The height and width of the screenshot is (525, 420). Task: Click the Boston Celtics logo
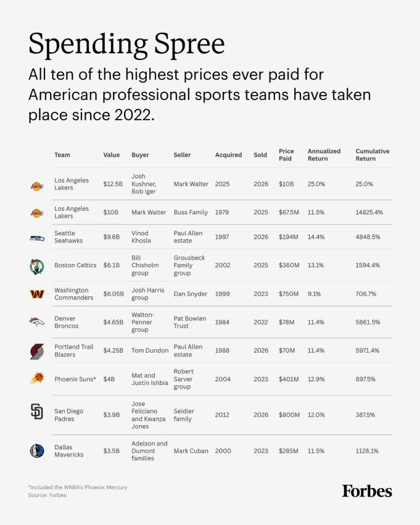click(37, 267)
